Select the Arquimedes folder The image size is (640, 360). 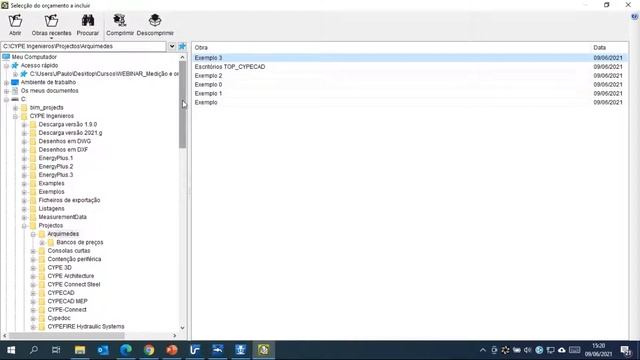tap(63, 234)
